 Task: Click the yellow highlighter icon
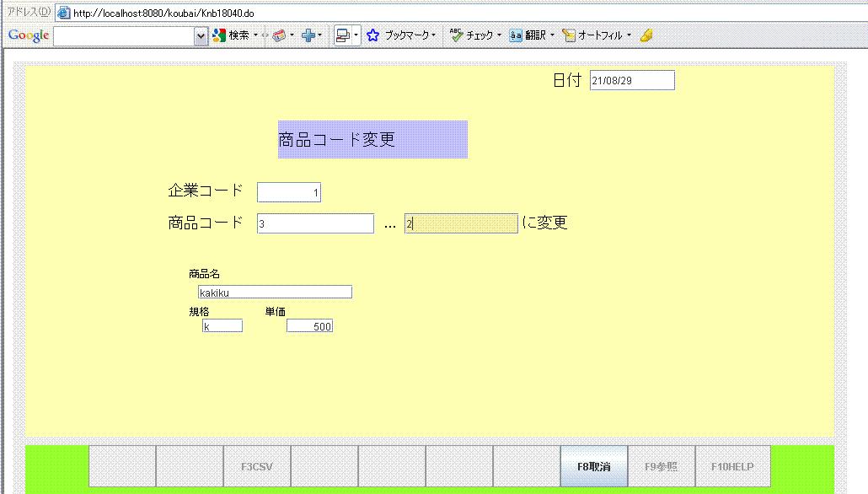click(646, 35)
